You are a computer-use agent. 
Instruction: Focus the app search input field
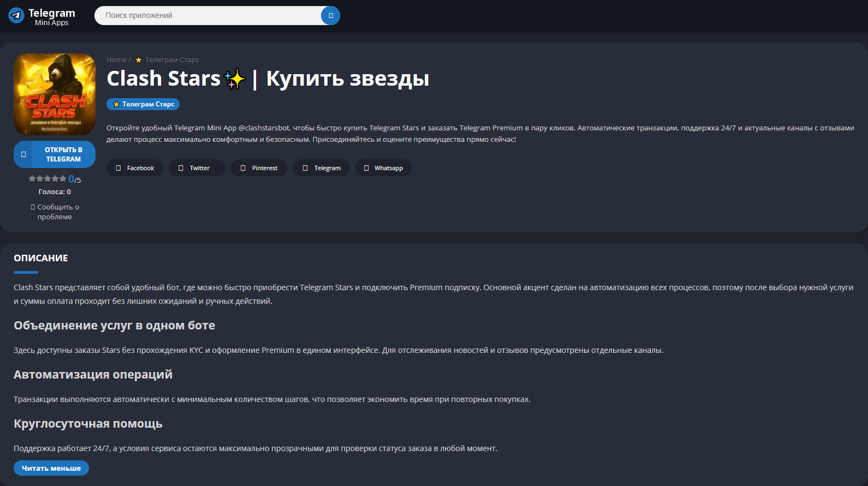[208, 16]
